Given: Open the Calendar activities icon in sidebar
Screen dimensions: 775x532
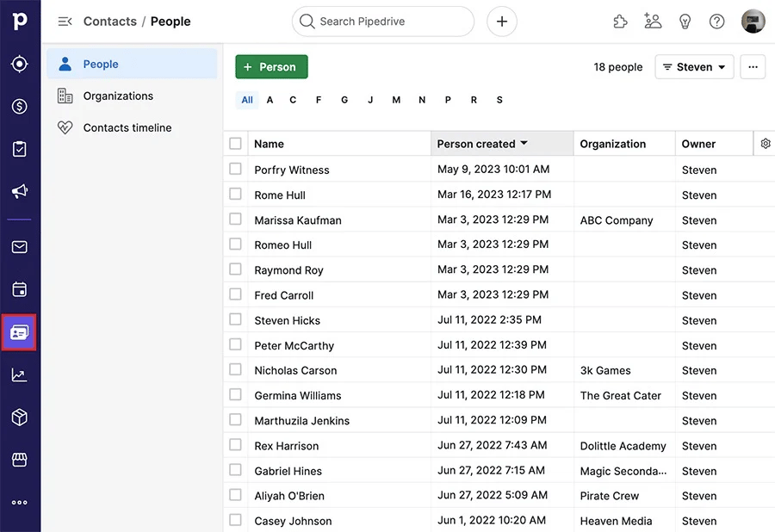Looking at the screenshot, I should pyautogui.click(x=19, y=289).
